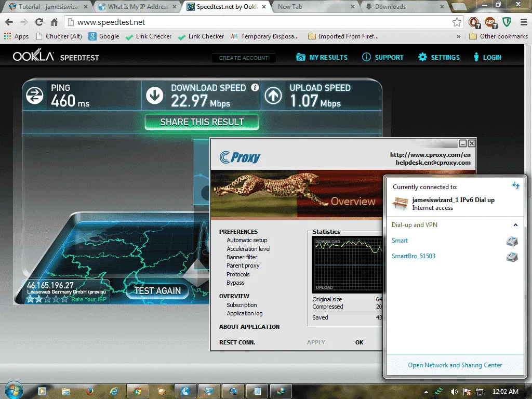This screenshot has height=399, width=532.
Task: Open Action Center flag tray icon
Action: click(467, 392)
